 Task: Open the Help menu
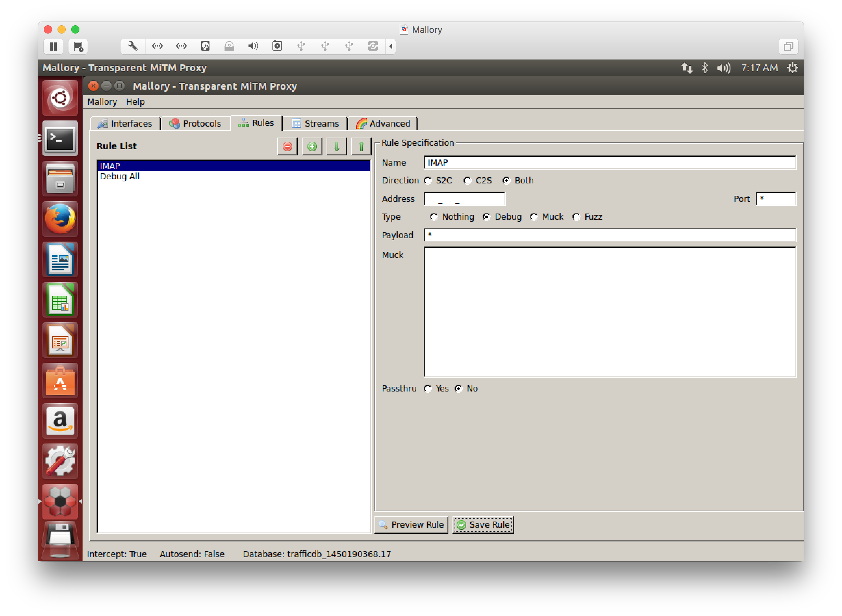(x=135, y=102)
